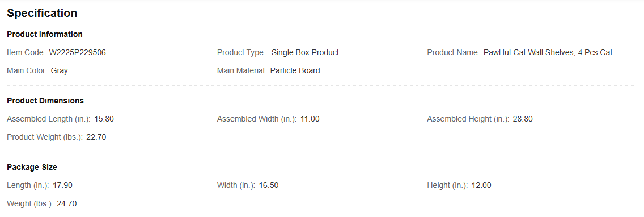Select package Length value 17.90
This screenshot has width=644, height=217.
pyautogui.click(x=62, y=186)
